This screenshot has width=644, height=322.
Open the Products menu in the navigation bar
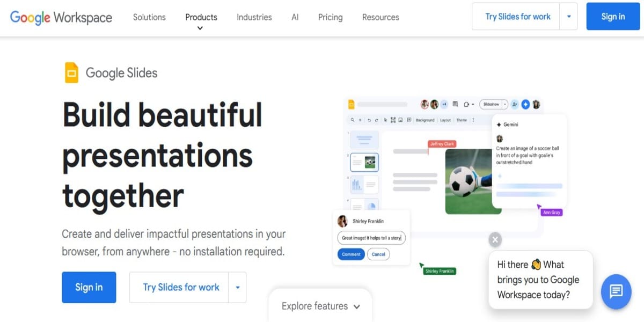click(201, 17)
